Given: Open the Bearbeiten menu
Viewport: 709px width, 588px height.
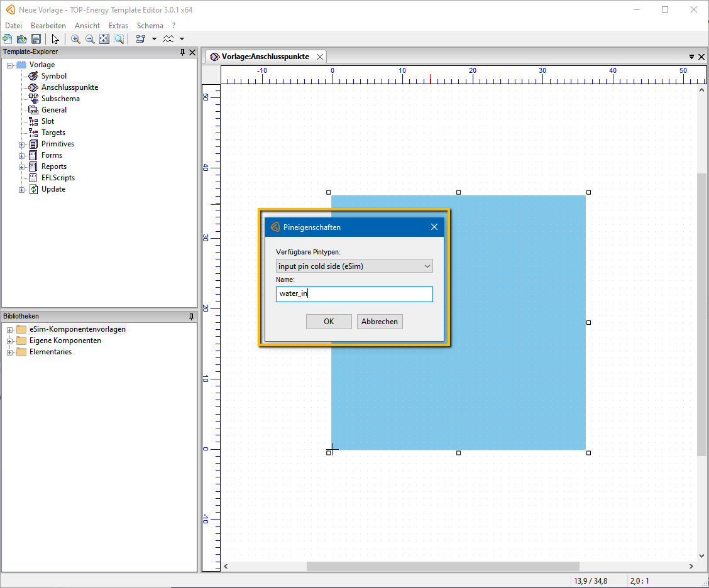Looking at the screenshot, I should (48, 26).
